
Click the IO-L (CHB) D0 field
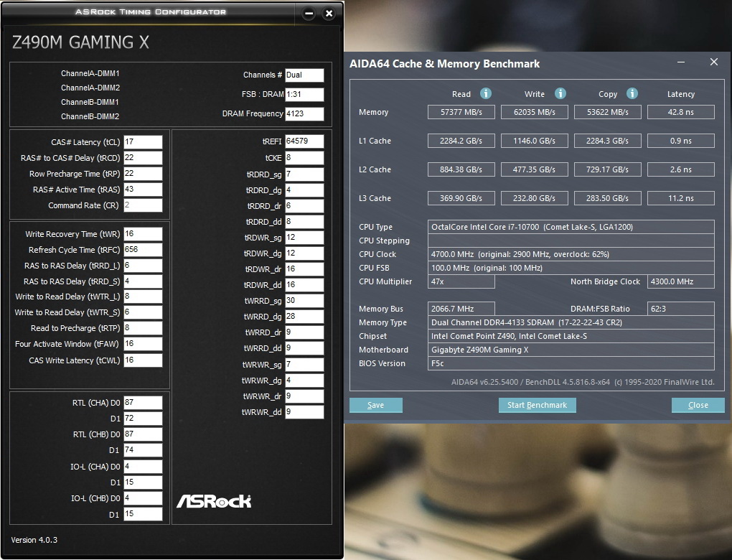click(x=143, y=498)
